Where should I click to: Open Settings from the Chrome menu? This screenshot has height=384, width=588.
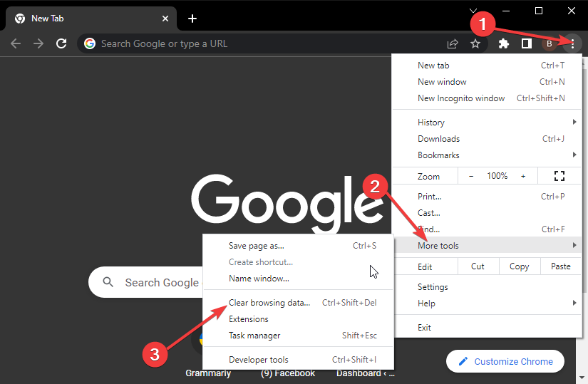click(x=487, y=287)
